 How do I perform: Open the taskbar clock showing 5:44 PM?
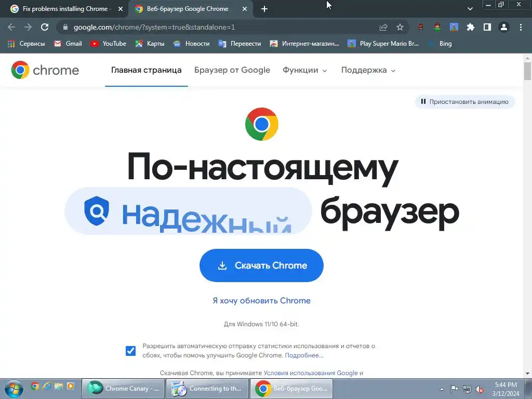coord(506,389)
